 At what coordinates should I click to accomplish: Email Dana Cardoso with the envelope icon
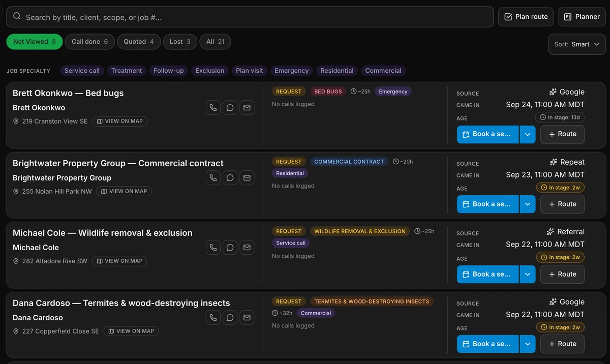(247, 318)
